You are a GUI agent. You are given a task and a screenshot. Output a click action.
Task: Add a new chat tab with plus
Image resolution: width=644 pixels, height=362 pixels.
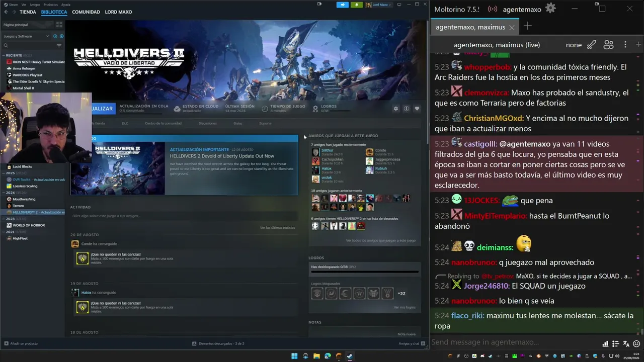pyautogui.click(x=527, y=26)
